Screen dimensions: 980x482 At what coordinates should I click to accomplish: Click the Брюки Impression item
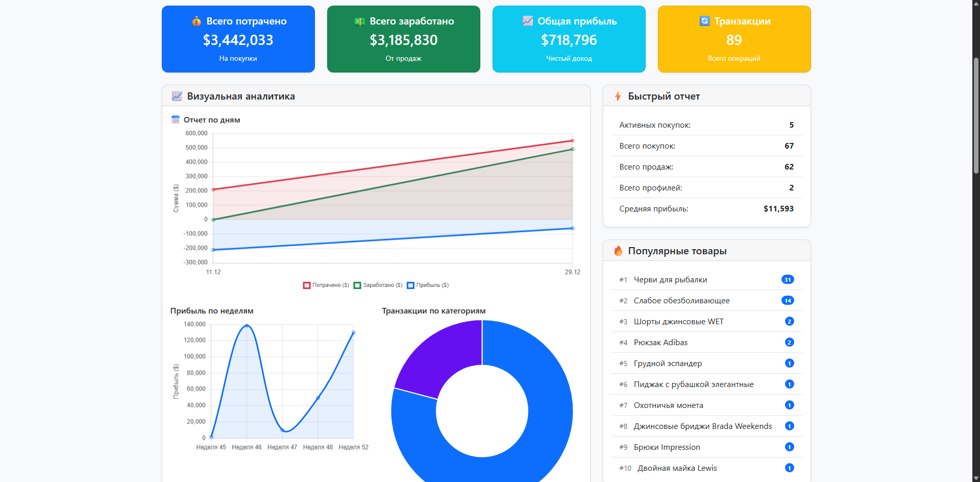click(707, 447)
